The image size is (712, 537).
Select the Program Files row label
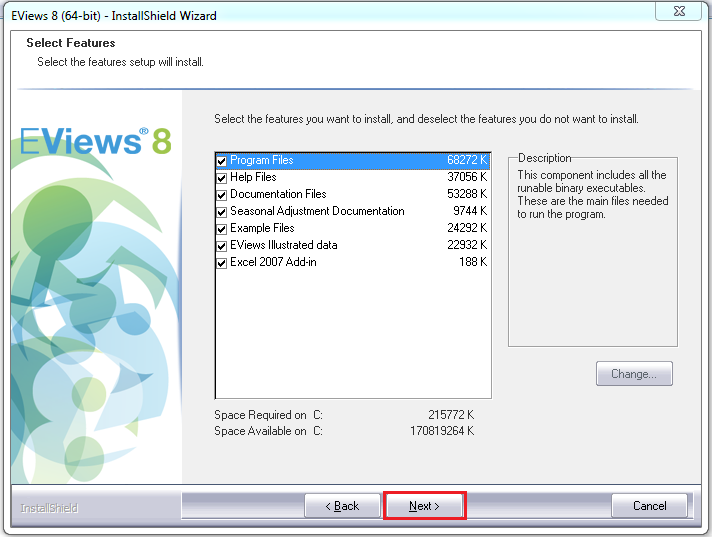coord(262,160)
